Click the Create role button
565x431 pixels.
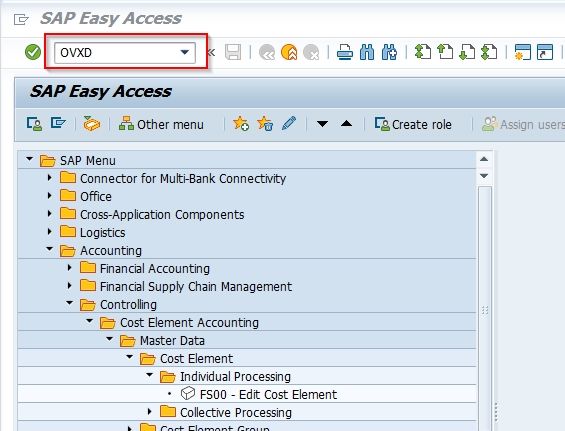[x=413, y=124]
